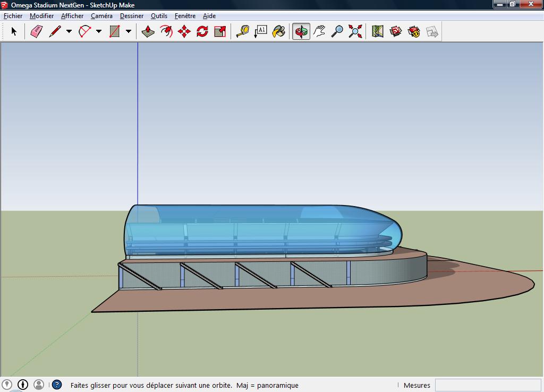544x392 pixels.
Task: Expand the arc tools dropdown arrow
Action: click(x=99, y=32)
